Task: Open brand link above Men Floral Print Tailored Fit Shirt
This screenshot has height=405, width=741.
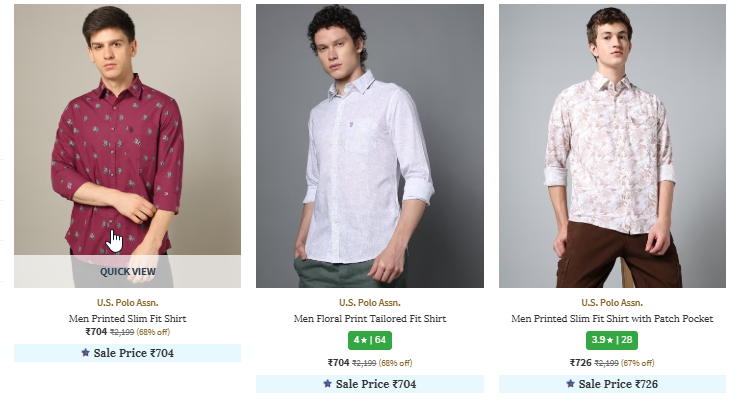Action: (x=369, y=302)
